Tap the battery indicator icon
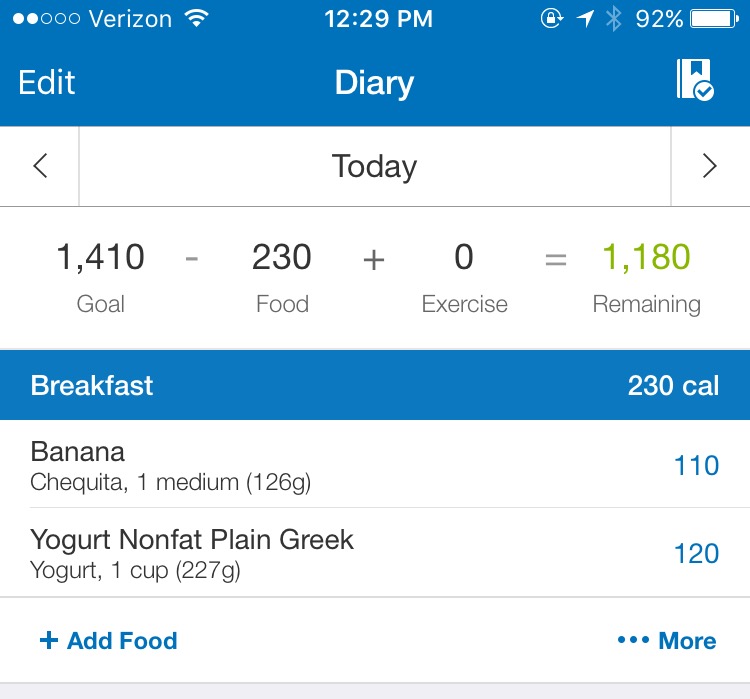Screen dimensions: 750x699 tap(714, 19)
